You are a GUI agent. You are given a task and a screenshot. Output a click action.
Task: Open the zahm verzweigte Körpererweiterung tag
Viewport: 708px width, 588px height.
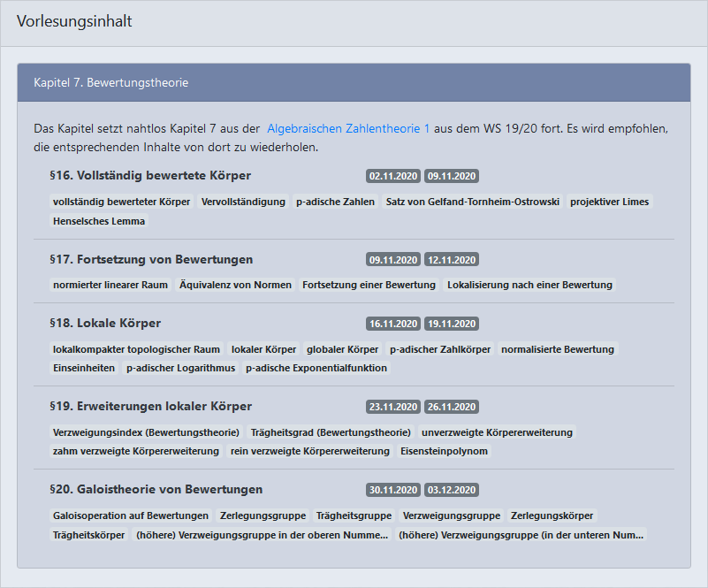click(x=136, y=451)
